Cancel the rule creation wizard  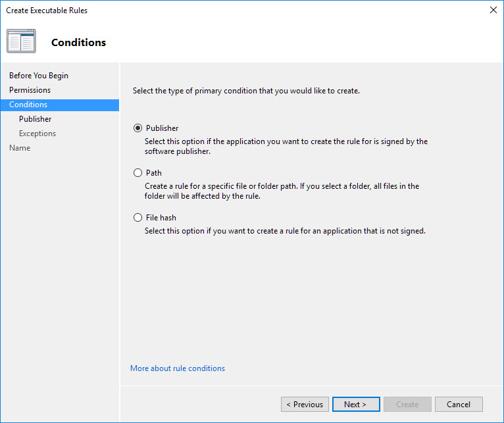tap(458, 404)
